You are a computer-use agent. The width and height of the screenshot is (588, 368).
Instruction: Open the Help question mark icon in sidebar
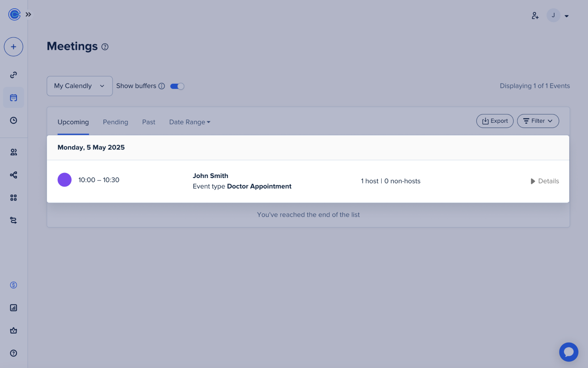pos(13,353)
